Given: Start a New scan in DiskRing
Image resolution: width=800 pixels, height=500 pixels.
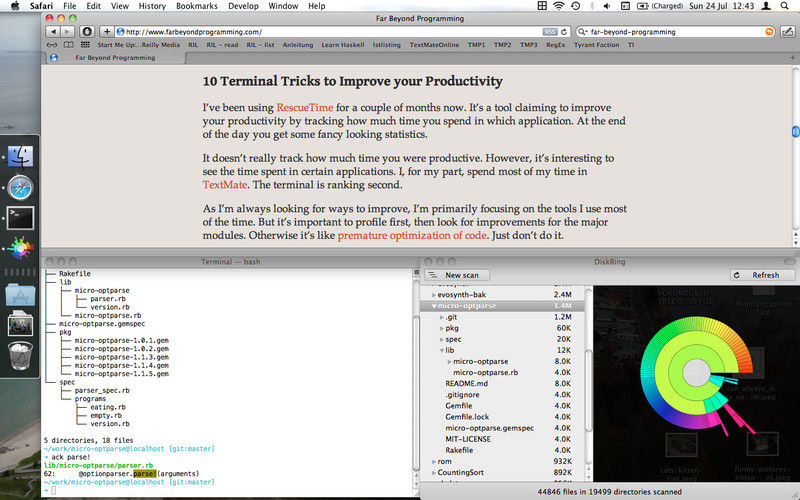Looking at the screenshot, I should click(x=457, y=275).
